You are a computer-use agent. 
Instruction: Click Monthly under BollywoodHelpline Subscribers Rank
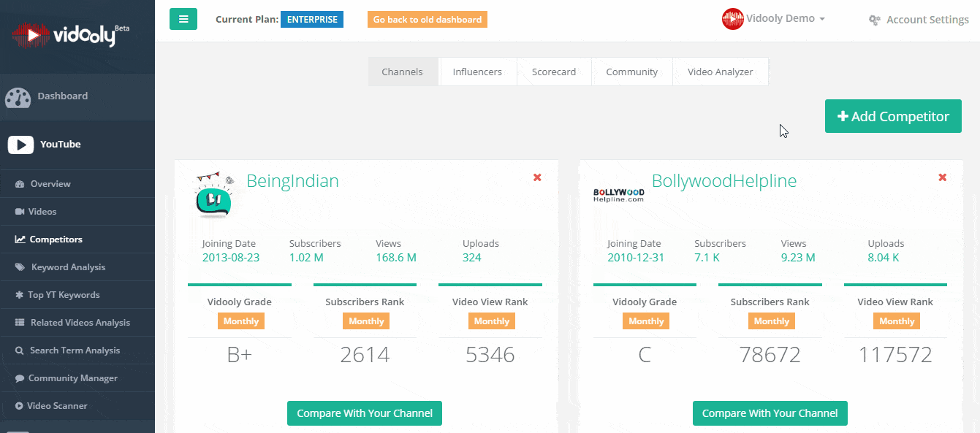(x=772, y=321)
